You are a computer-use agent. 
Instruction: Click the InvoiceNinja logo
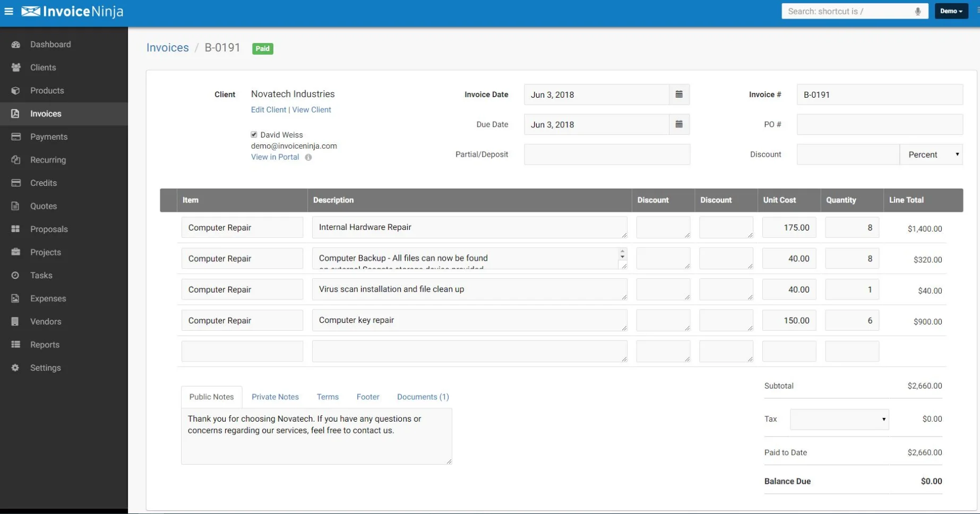click(x=72, y=11)
